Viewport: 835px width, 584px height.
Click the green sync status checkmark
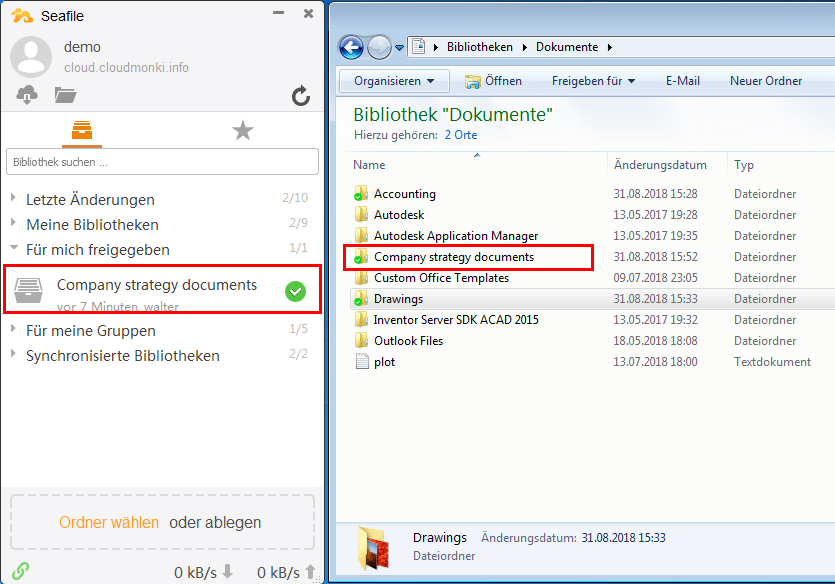(295, 291)
